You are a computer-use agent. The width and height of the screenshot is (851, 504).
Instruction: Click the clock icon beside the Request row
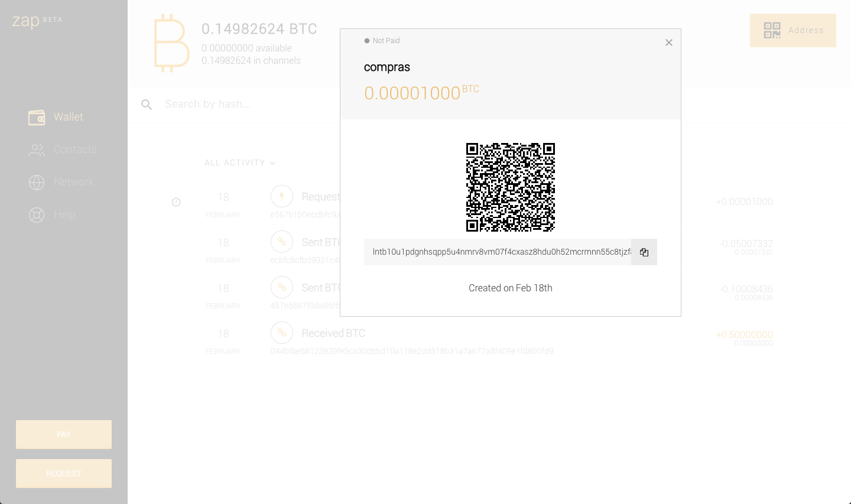[x=176, y=202]
